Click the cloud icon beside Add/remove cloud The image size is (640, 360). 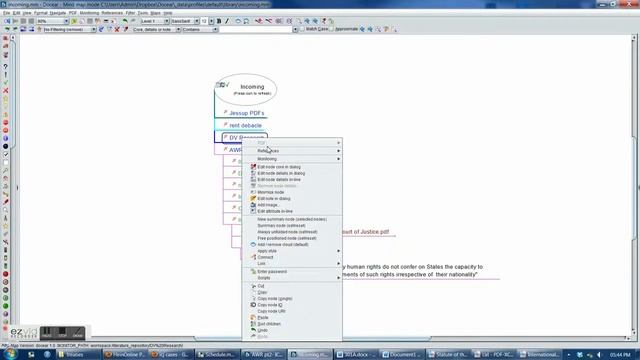(253, 244)
